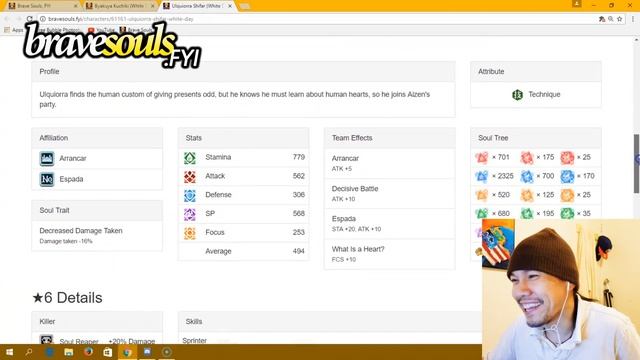Click the green crystal icon beside ×195
The image size is (640, 360).
(x=527, y=213)
